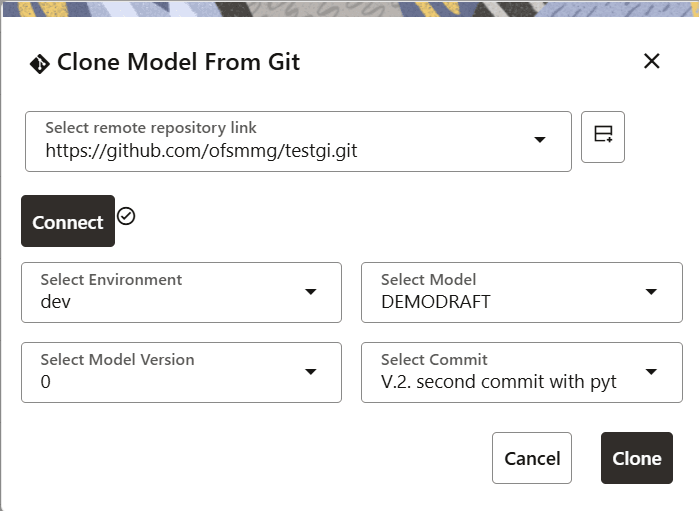Click the github.com/ofsmmg/testgi.git repository URL text

[201, 152]
